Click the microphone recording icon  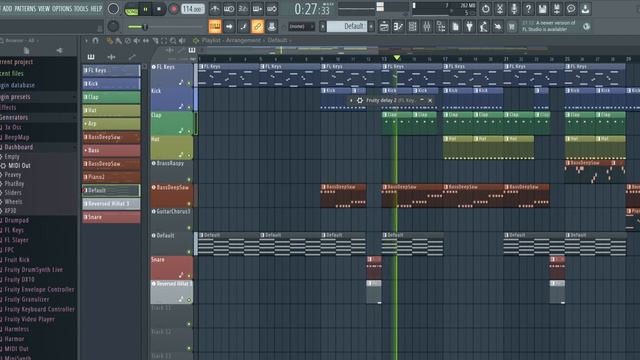514,9
